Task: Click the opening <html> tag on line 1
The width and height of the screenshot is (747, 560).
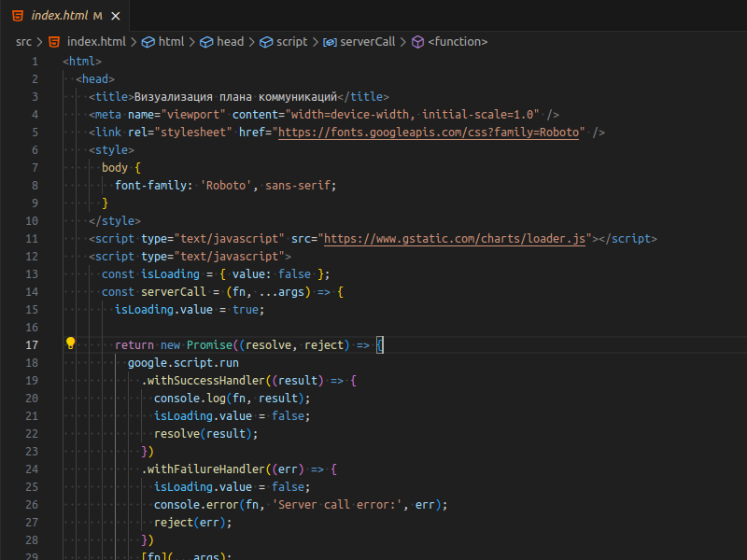Action: 82,62
